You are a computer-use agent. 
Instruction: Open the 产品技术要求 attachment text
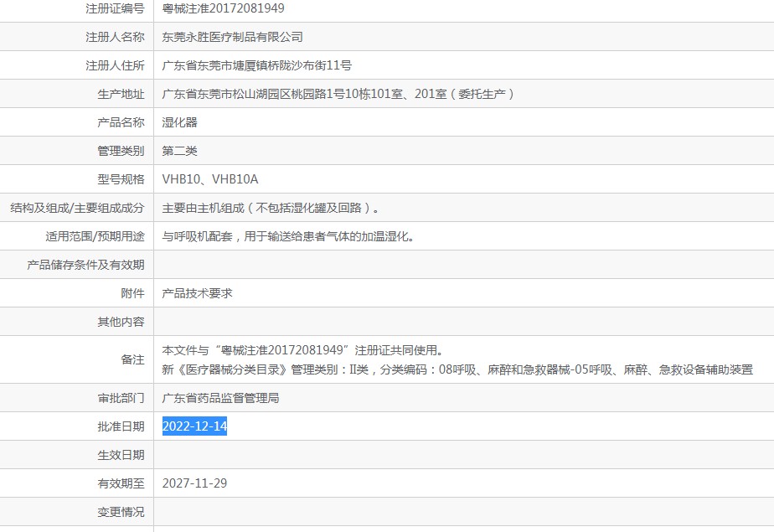[x=198, y=293]
